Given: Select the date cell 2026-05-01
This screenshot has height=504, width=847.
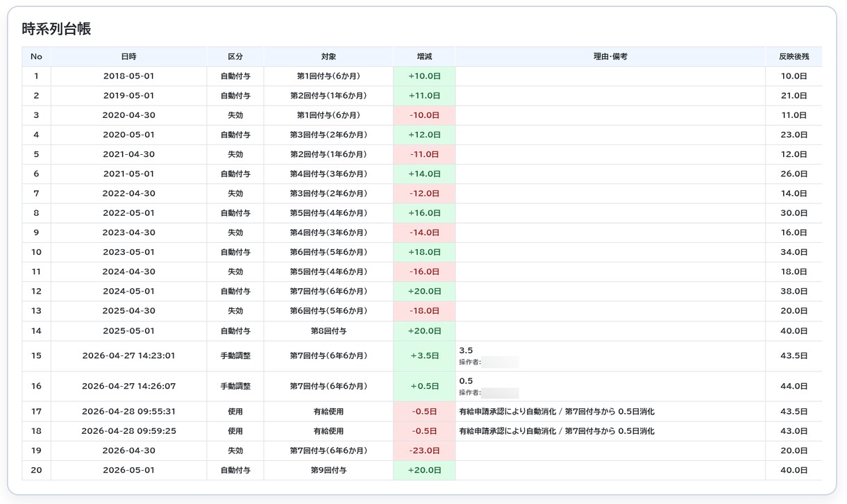Looking at the screenshot, I should click(x=128, y=470).
